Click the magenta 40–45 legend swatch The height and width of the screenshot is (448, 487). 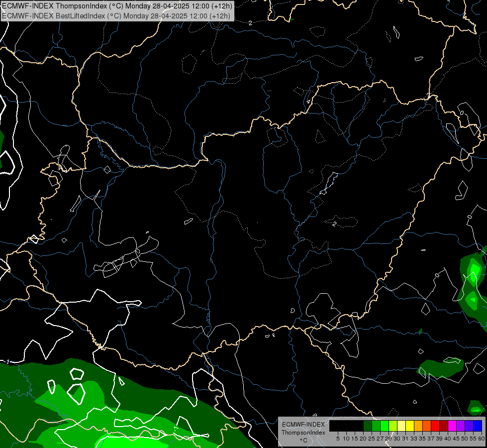pos(452,426)
